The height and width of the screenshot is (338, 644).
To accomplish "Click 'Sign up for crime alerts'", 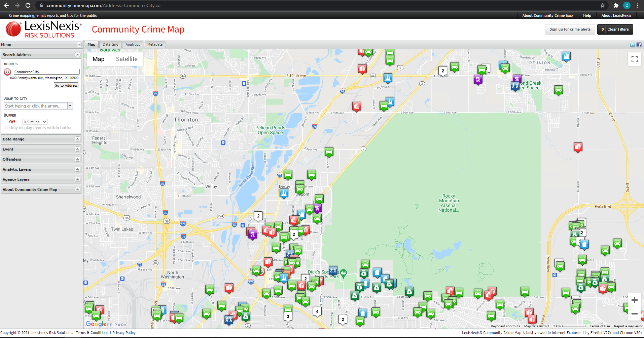I will (570, 29).
